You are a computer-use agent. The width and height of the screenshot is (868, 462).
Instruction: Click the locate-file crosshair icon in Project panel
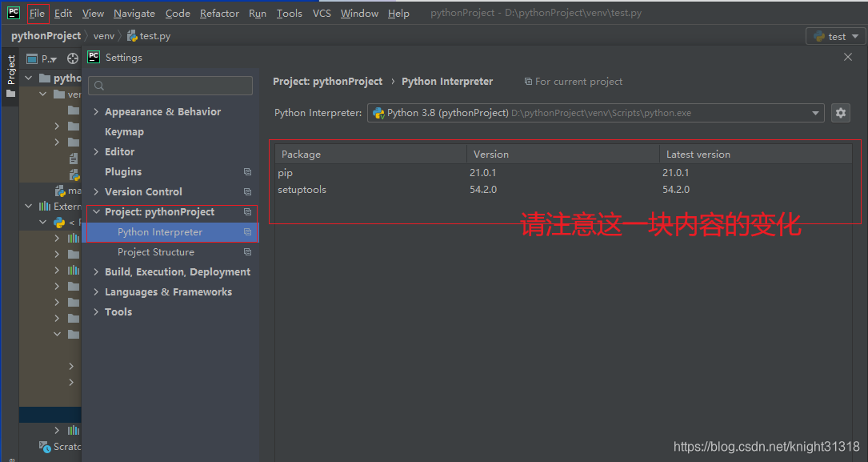[x=73, y=58]
